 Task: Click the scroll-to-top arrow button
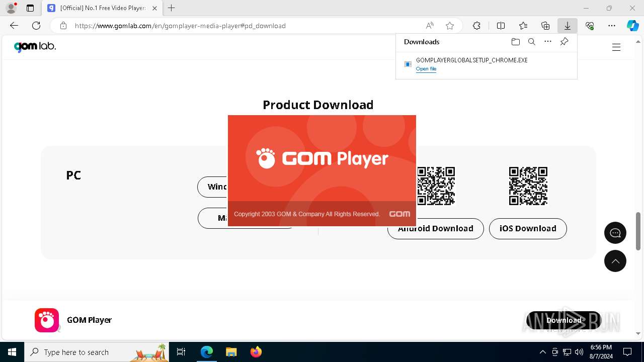tap(615, 261)
